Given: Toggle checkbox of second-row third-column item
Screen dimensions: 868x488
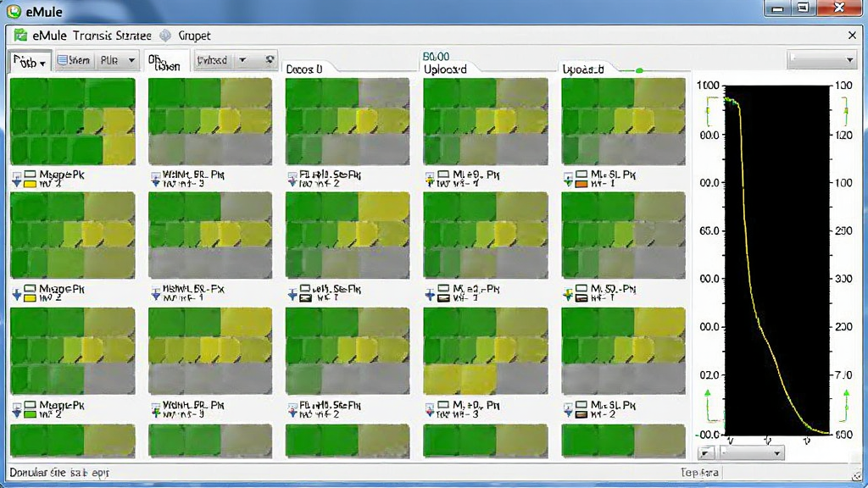Looking at the screenshot, I should coord(305,289).
